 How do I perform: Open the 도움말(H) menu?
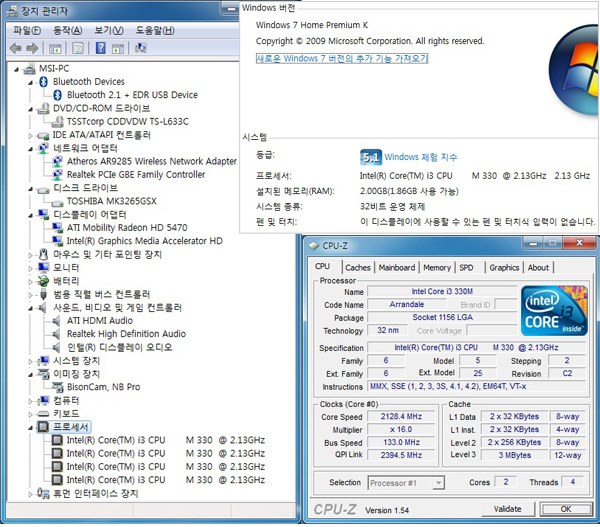coord(155,30)
